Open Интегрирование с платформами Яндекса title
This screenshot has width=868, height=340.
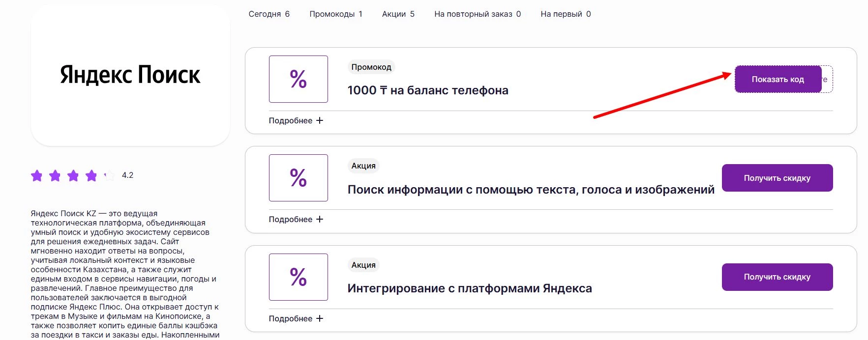point(470,288)
